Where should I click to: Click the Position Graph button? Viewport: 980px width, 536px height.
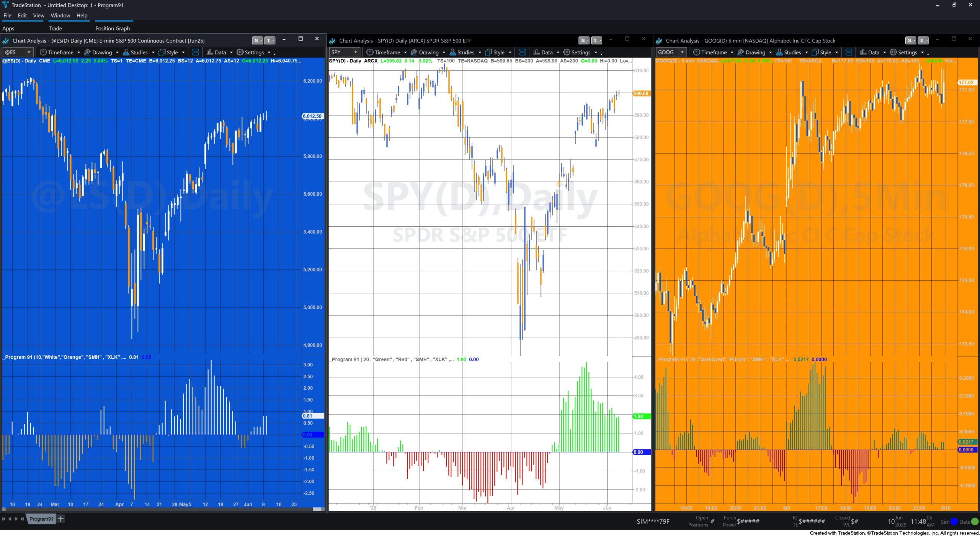pos(112,28)
